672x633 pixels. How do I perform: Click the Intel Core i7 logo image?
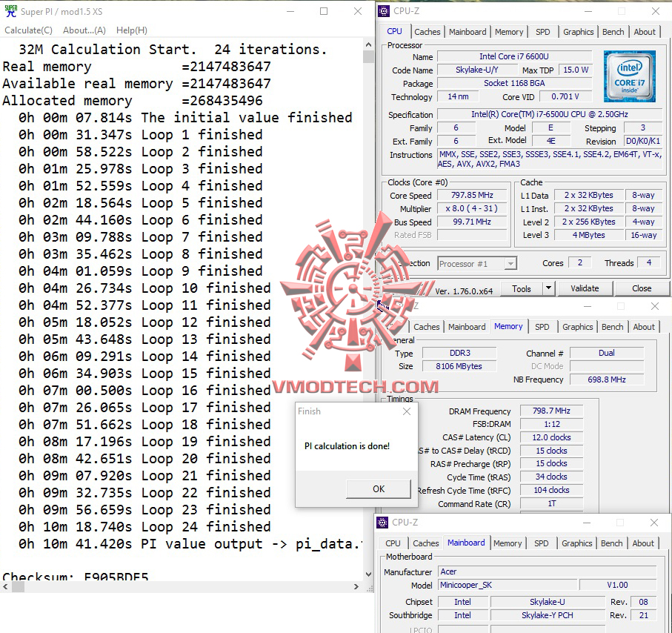coord(629,76)
